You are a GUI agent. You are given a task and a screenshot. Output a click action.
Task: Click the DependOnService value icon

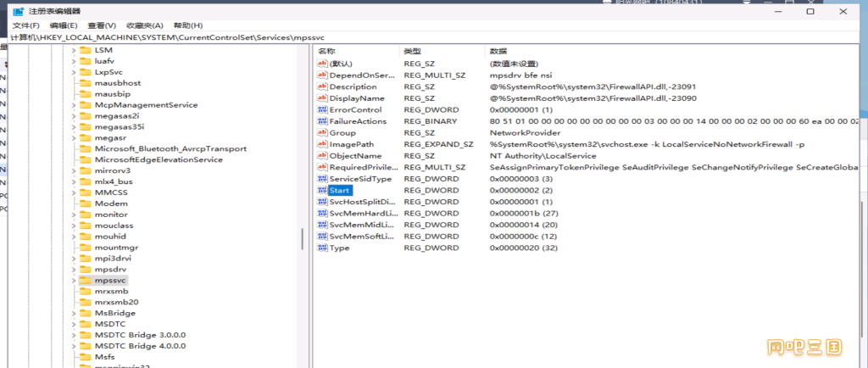322,75
